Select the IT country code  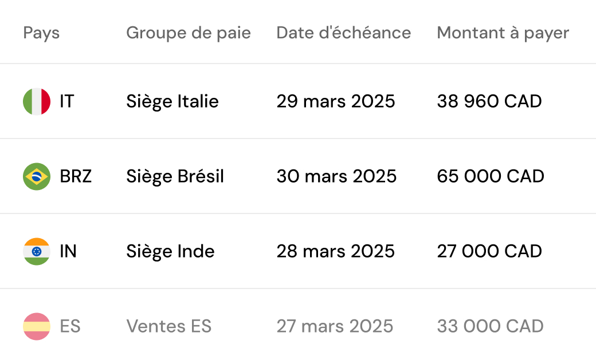67,101
